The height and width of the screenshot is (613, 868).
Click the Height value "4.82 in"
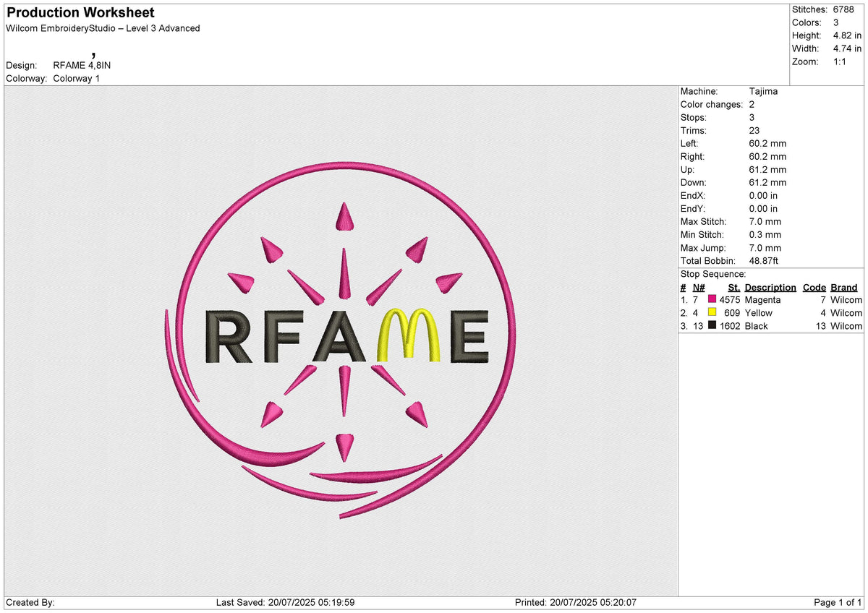pyautogui.click(x=847, y=35)
